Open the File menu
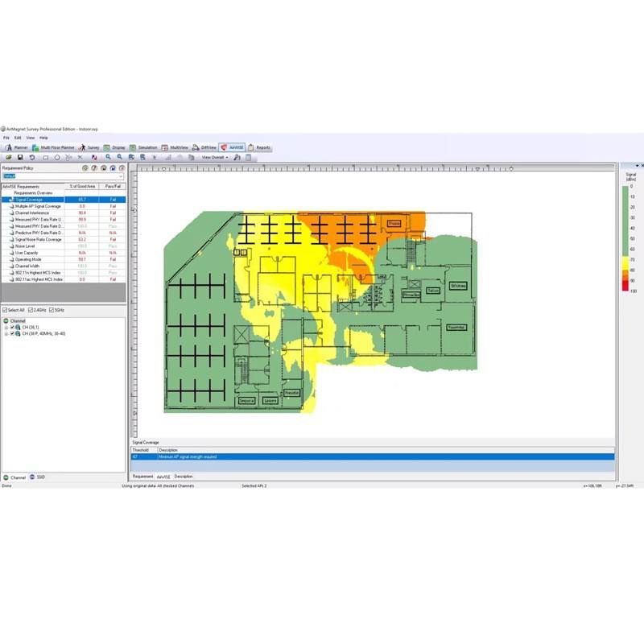The height and width of the screenshot is (644, 644). click(x=6, y=138)
